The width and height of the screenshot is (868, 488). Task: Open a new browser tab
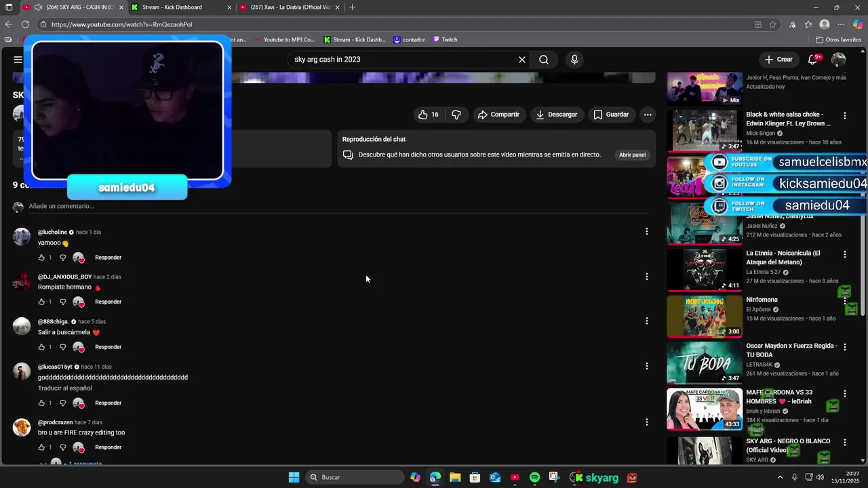click(352, 7)
